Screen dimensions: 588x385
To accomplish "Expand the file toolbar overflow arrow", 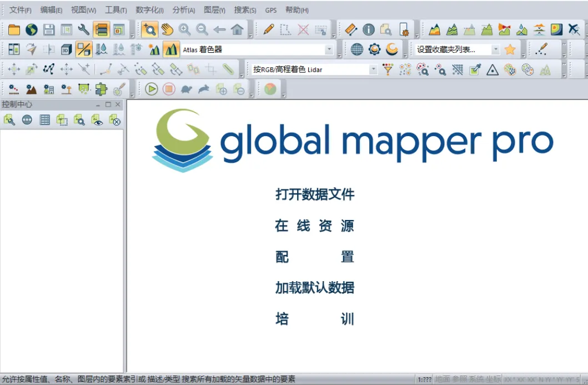I will click(132, 36).
